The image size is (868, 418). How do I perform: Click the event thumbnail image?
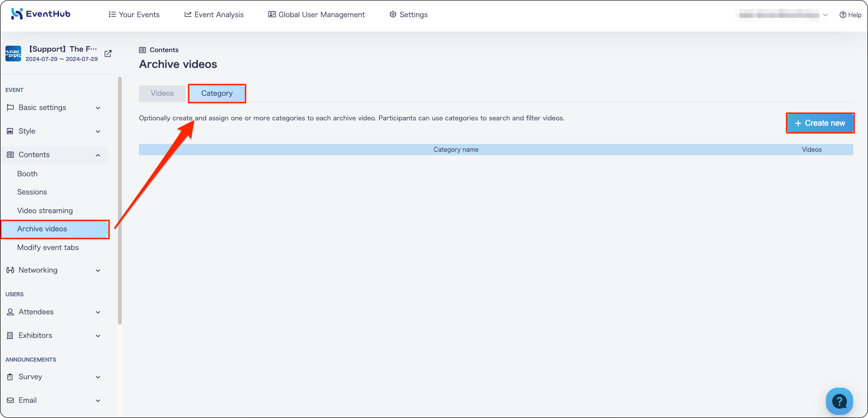point(13,54)
